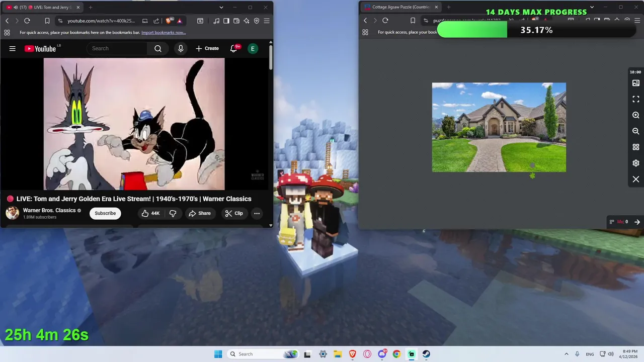Go back in the YouTube browser window
The width and height of the screenshot is (644, 362).
tap(7, 21)
